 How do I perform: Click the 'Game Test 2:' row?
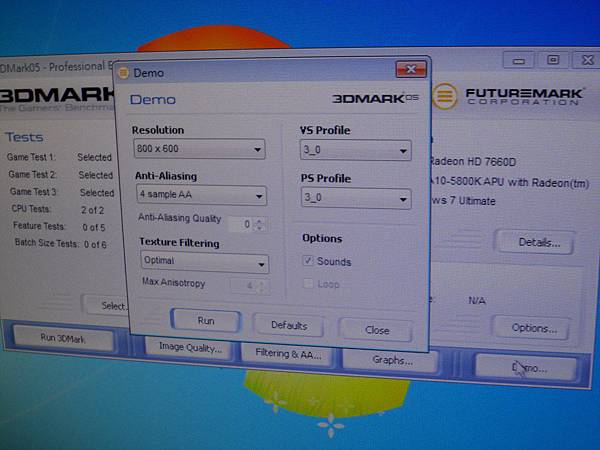pos(60,175)
